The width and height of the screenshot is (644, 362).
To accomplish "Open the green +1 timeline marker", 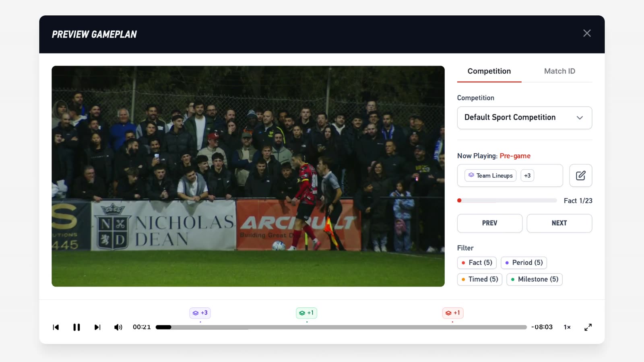I will pos(306,313).
